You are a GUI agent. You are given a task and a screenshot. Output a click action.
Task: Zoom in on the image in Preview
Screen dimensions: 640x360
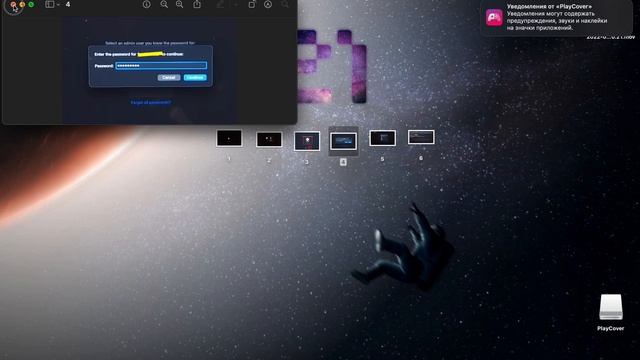click(x=180, y=4)
